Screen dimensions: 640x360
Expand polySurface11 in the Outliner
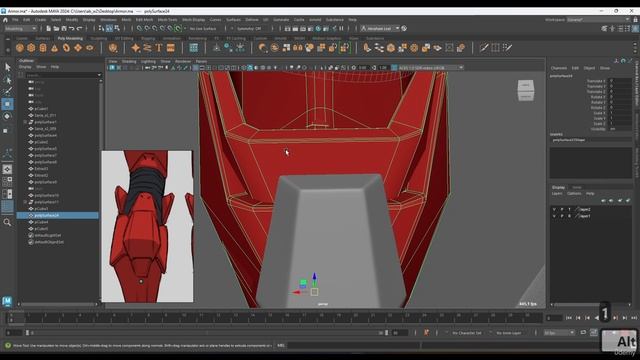[x=25, y=202]
